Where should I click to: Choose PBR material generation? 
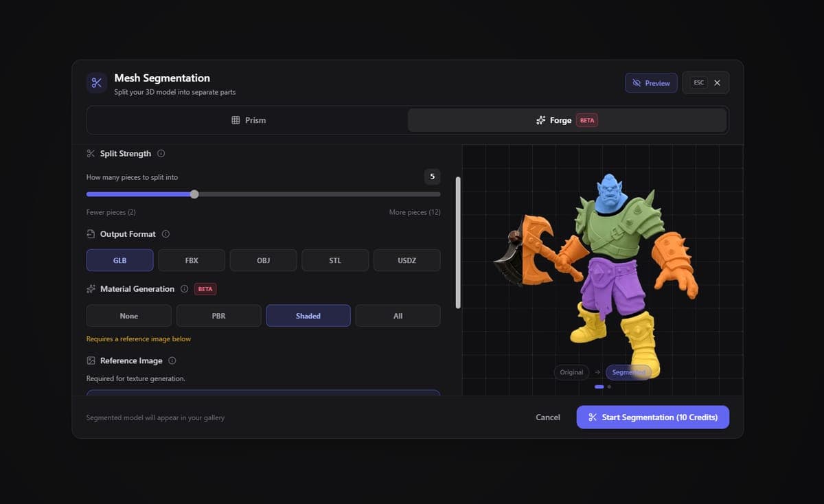pos(218,316)
